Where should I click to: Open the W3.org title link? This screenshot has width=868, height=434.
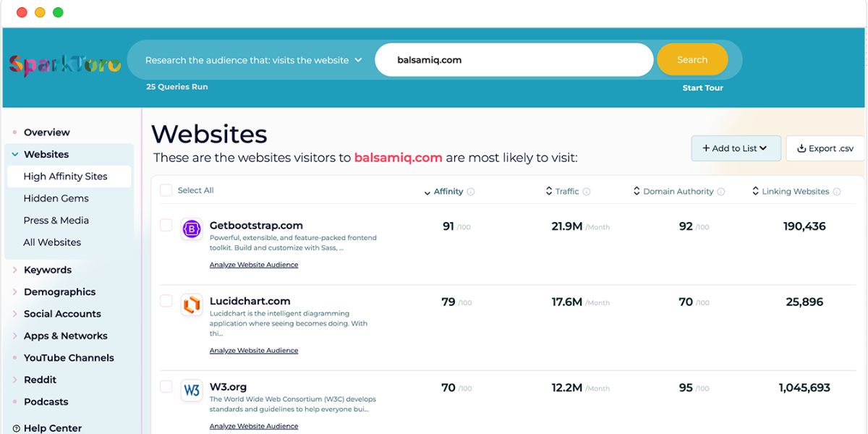[228, 387]
